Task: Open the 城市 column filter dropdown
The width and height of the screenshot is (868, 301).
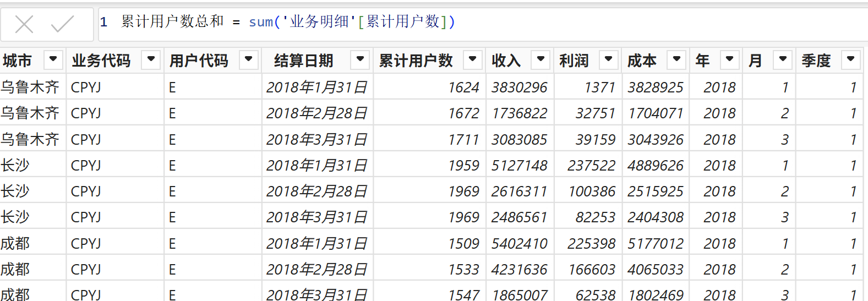Action: coord(53,59)
